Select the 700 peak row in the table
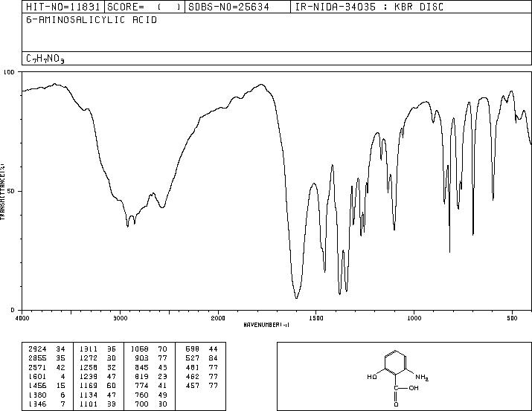Image resolution: width=532 pixels, height=411 pixels. click(x=151, y=404)
